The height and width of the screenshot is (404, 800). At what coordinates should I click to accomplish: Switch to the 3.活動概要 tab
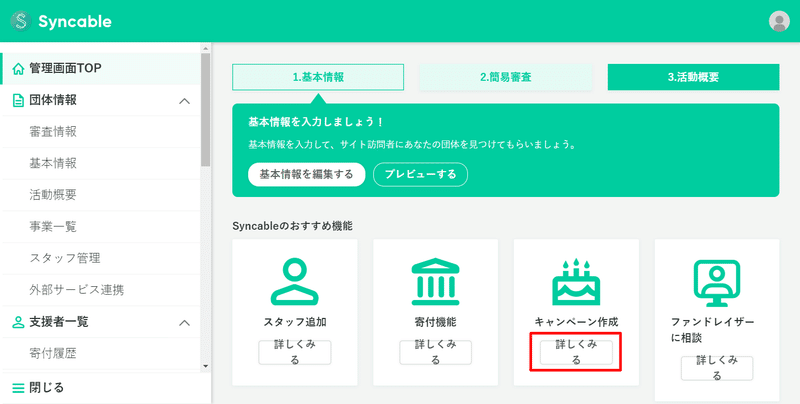693,77
